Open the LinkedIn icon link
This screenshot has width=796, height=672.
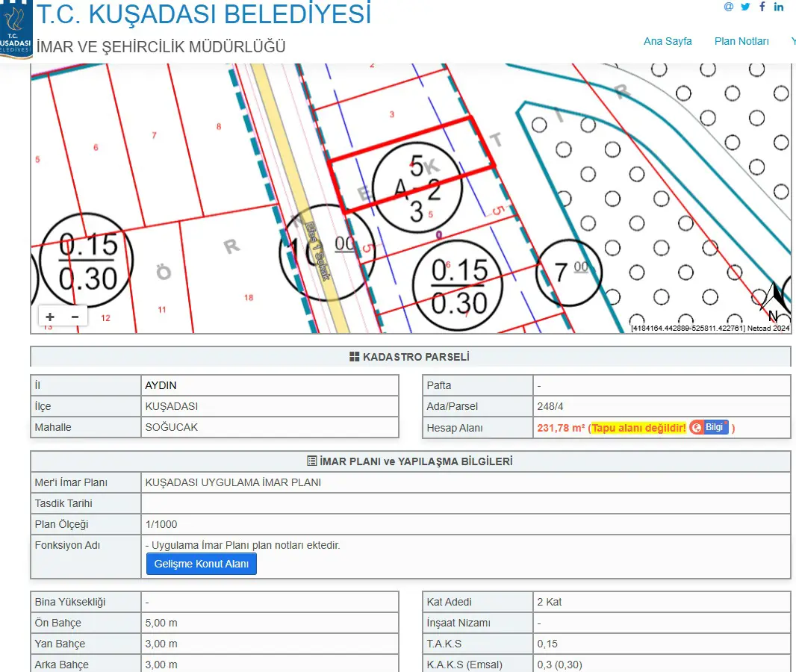pyautogui.click(x=779, y=7)
